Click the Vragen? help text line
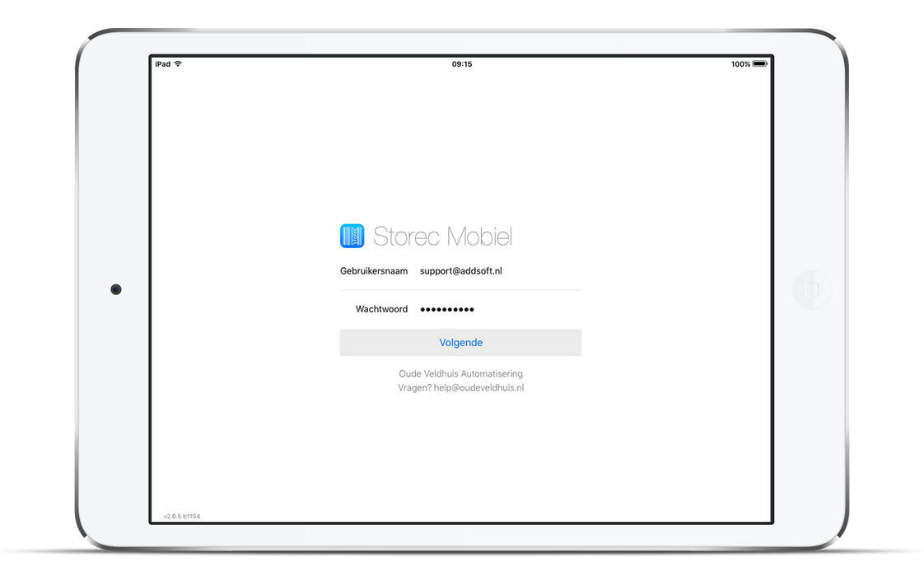924x586 pixels. (461, 388)
